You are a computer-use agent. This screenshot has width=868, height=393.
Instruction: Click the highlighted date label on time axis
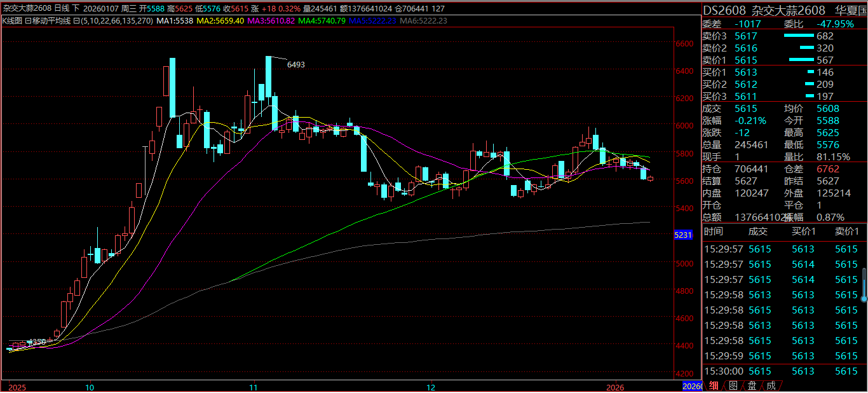click(692, 387)
